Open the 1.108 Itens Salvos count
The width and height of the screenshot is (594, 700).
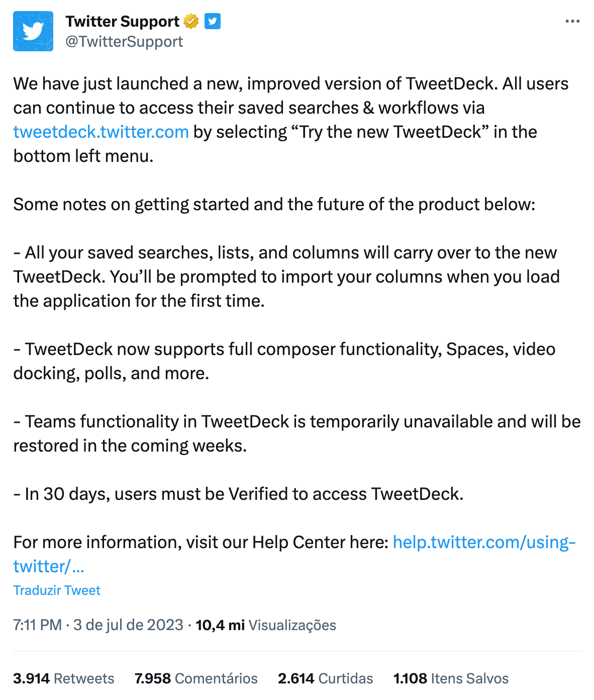[451, 678]
